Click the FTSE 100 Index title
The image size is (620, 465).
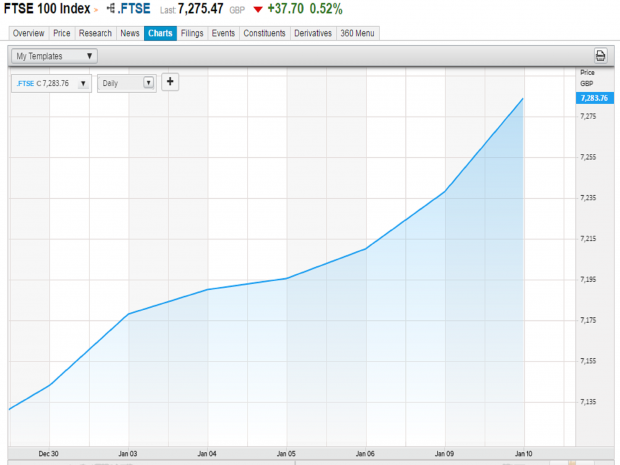coord(47,9)
